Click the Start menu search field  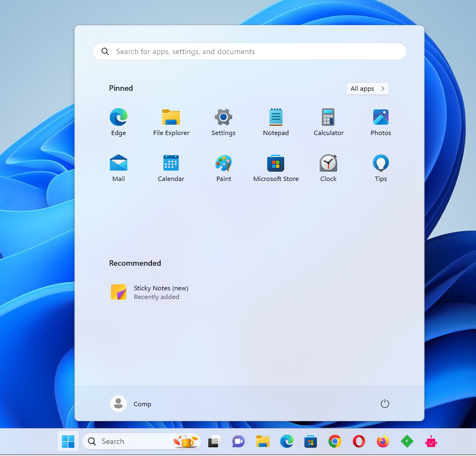[x=249, y=51]
